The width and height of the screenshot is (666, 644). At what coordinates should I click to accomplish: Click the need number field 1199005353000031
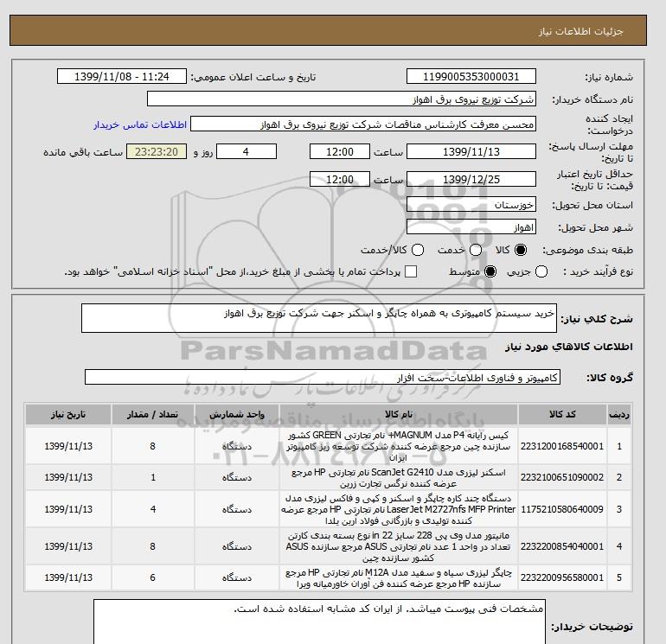pos(471,76)
